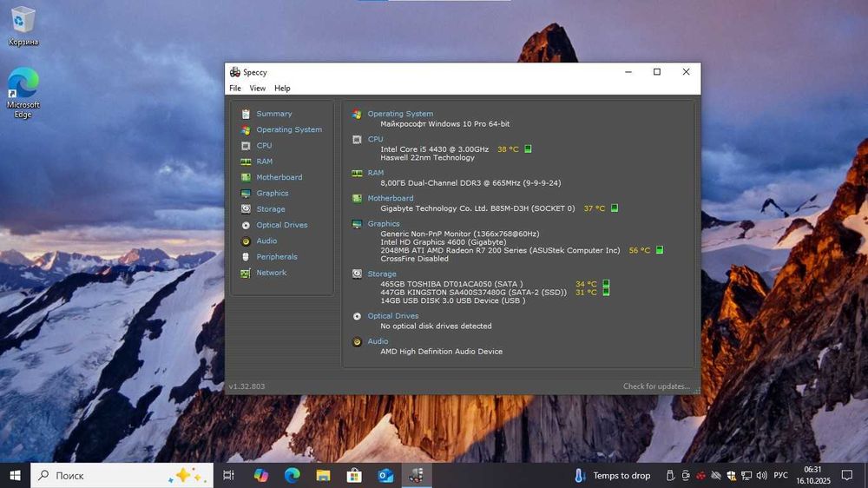Click the chip icon beside sidebar CPU
This screenshot has width=868, height=488.
click(x=246, y=146)
